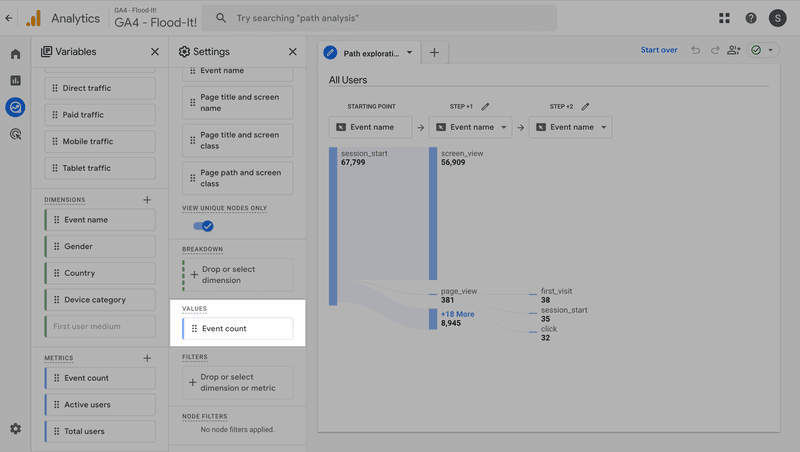The height and width of the screenshot is (452, 800).
Task: Edit Step +1 with pencil icon
Action: tap(486, 106)
